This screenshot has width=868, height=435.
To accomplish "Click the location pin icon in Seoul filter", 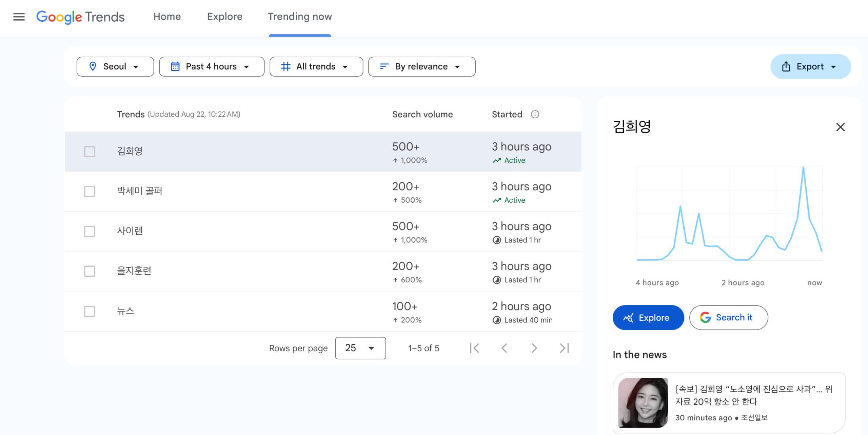I will tap(93, 66).
